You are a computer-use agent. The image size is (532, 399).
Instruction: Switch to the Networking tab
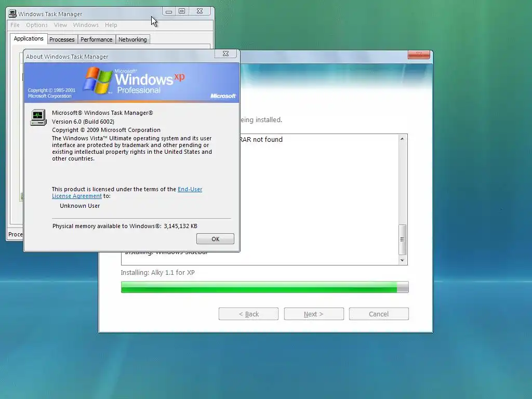click(132, 39)
